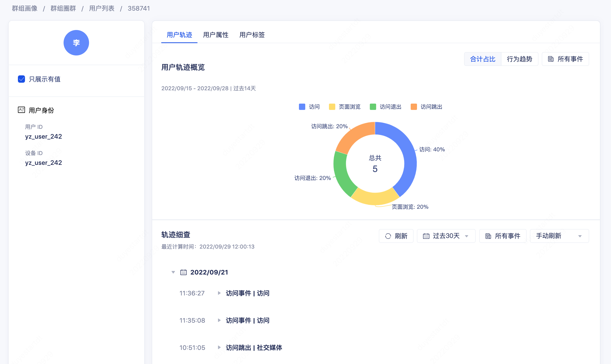This screenshot has height=364, width=611.
Task: Open the 手动刷新 refresh mode dropdown
Action: pyautogui.click(x=559, y=236)
